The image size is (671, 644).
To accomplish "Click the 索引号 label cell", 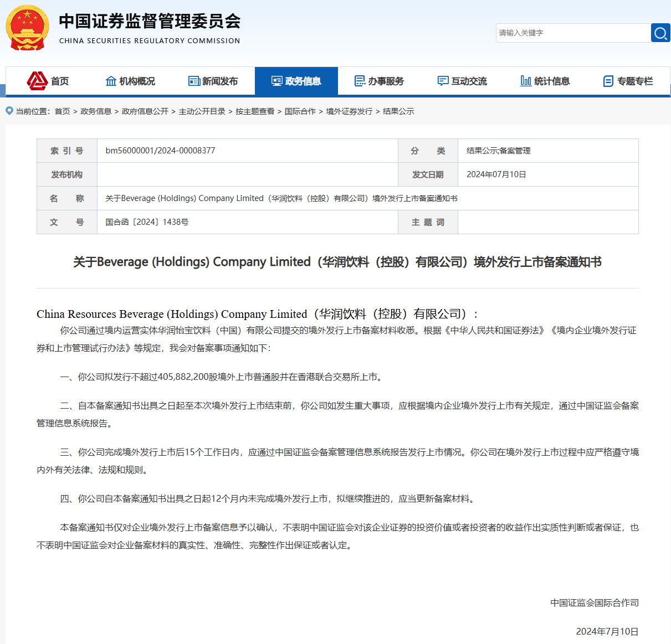I will (x=67, y=151).
